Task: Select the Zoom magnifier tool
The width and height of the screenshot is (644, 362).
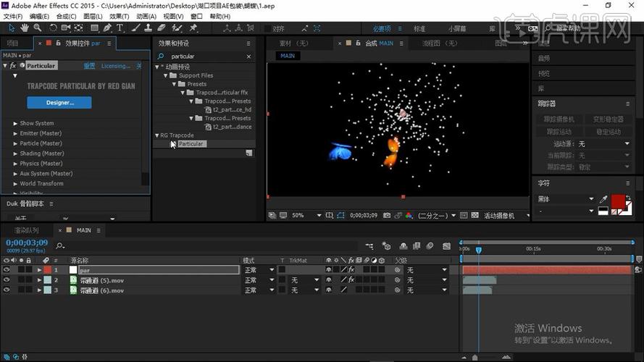Action: 38,28
